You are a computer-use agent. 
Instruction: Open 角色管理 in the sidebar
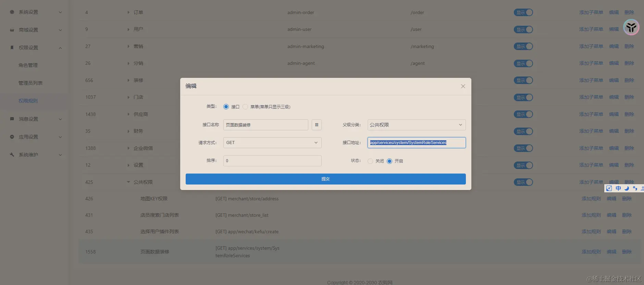click(x=28, y=65)
